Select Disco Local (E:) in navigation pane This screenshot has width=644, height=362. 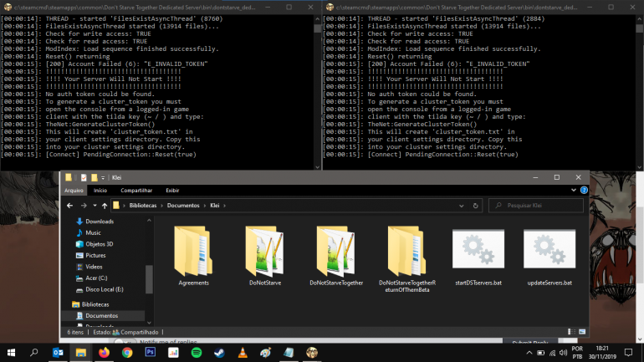(105, 289)
